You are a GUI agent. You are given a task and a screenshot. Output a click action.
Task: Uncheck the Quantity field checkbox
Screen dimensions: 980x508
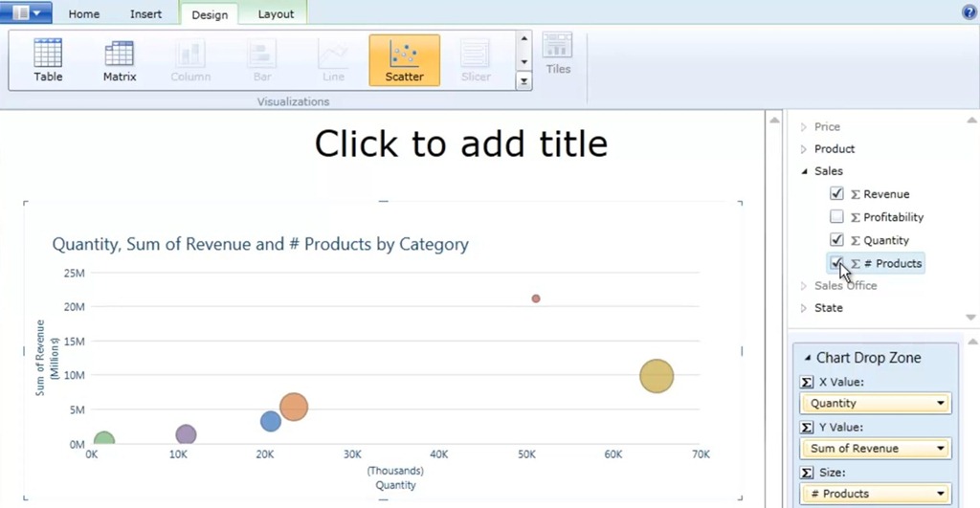pyautogui.click(x=836, y=240)
